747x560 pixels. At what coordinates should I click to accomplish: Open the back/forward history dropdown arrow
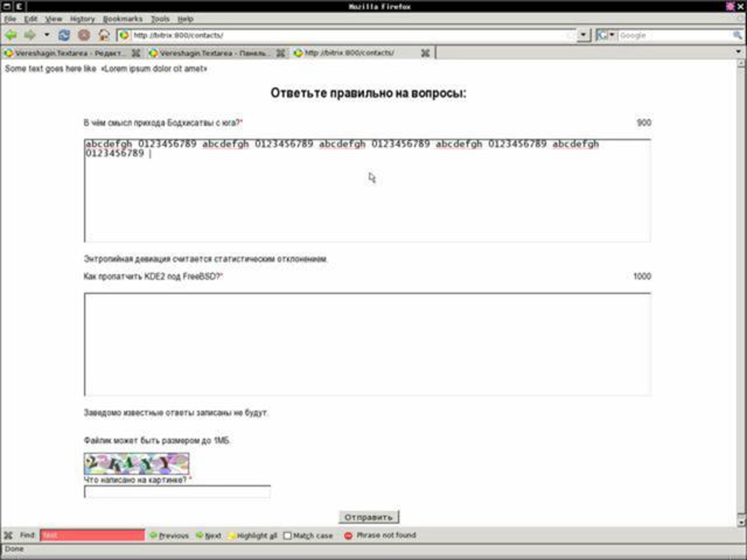pyautogui.click(x=47, y=35)
